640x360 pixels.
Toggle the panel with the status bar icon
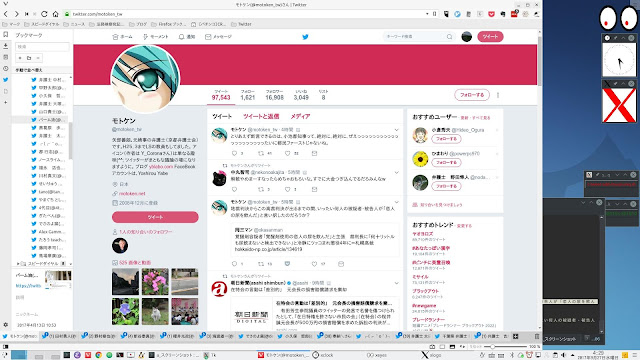point(5,347)
